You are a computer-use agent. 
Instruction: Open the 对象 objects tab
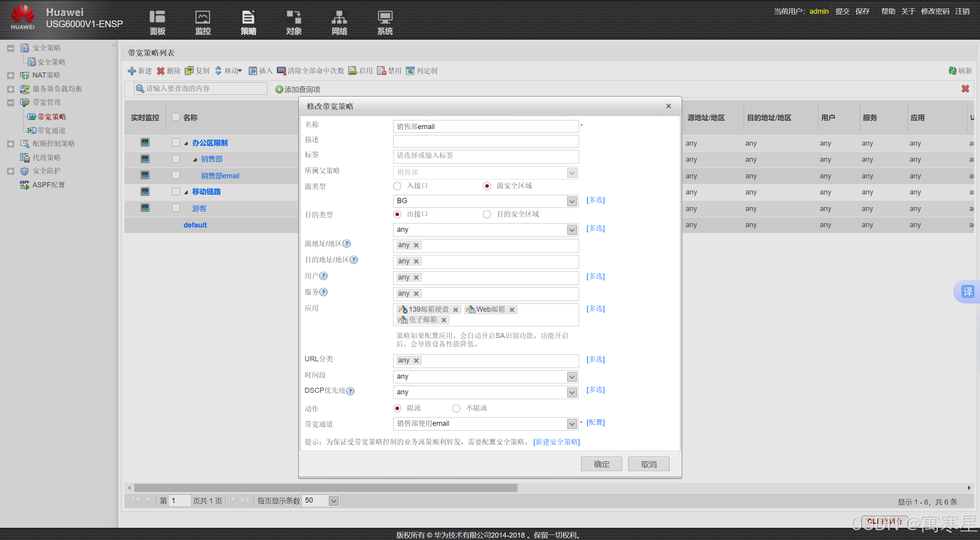click(x=294, y=23)
